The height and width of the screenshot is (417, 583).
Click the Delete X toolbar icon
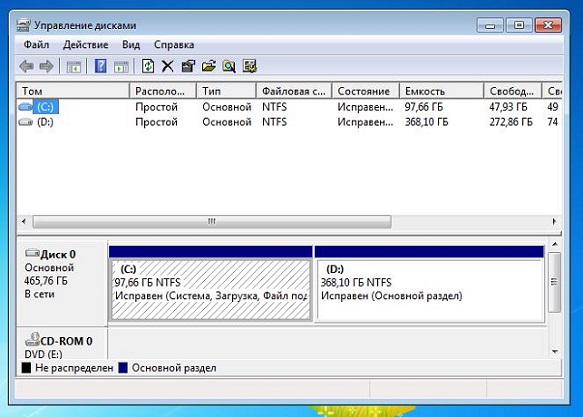click(168, 67)
